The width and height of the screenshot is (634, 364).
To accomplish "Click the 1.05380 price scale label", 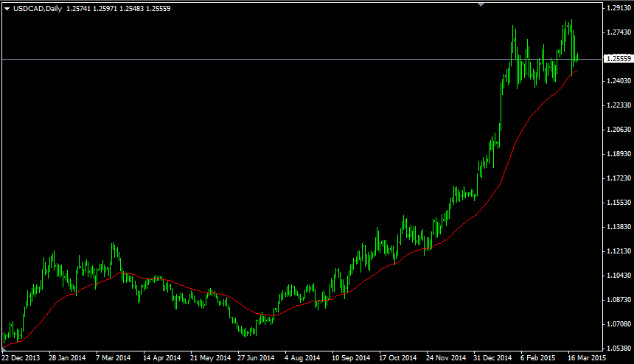I will [619, 348].
